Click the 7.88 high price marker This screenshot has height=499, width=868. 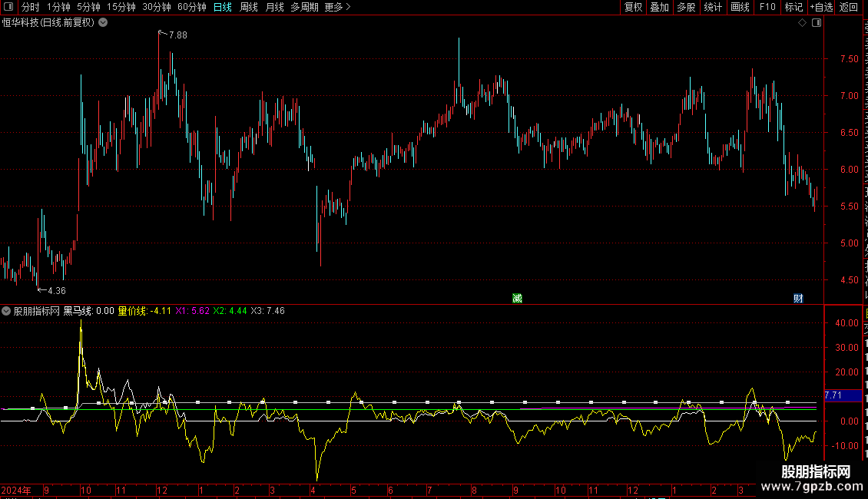pyautogui.click(x=177, y=35)
